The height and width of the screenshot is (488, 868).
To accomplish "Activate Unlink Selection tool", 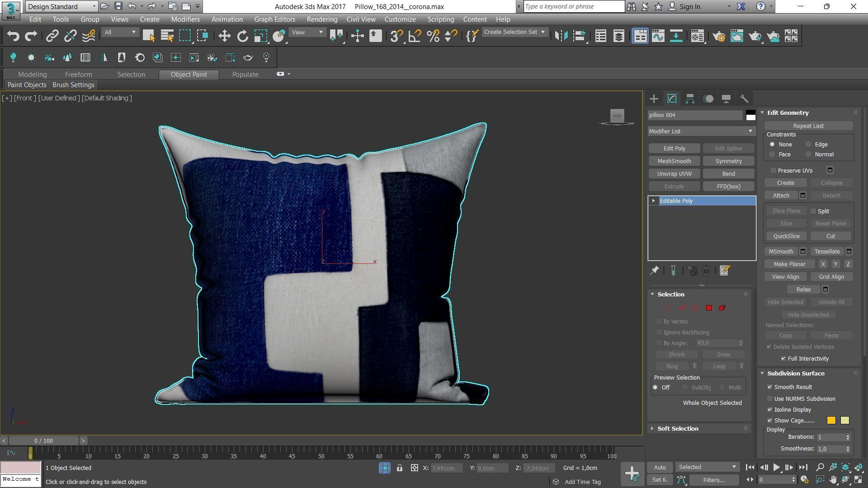I will point(70,36).
